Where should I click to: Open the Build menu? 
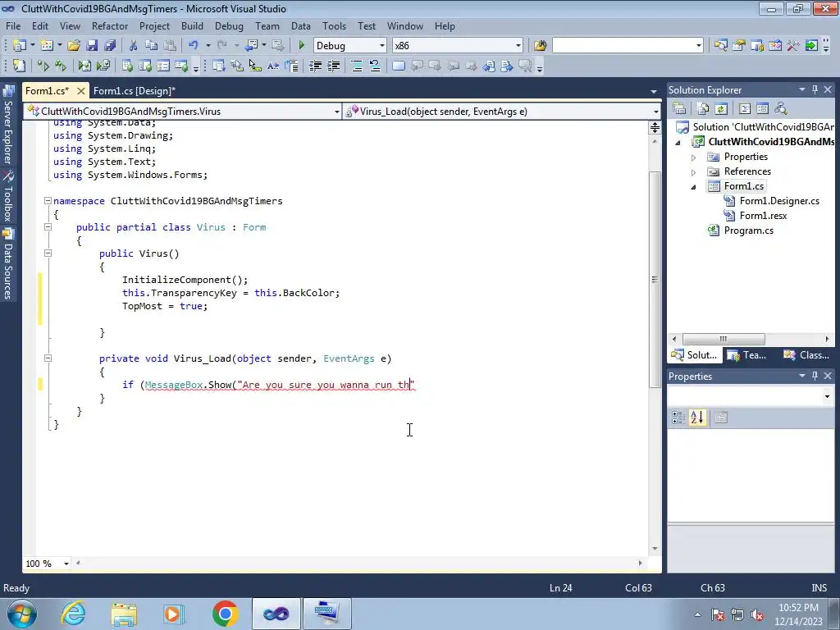(192, 25)
